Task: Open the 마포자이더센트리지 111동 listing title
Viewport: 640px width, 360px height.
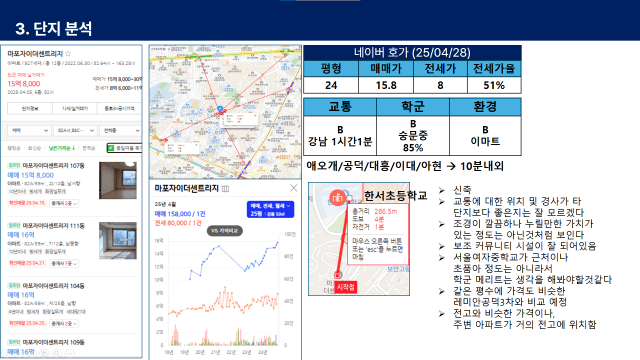Action: click(53, 226)
